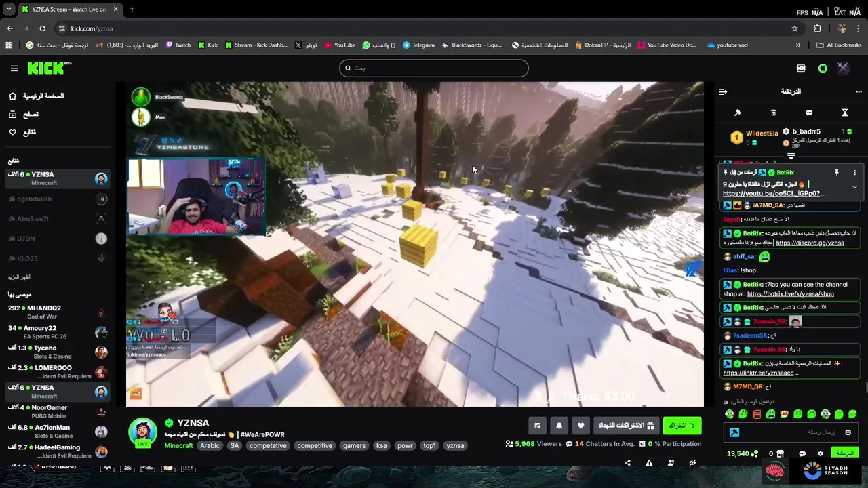Open the chat settings gear icon
Screen dimensions: 868x488
pos(821,454)
